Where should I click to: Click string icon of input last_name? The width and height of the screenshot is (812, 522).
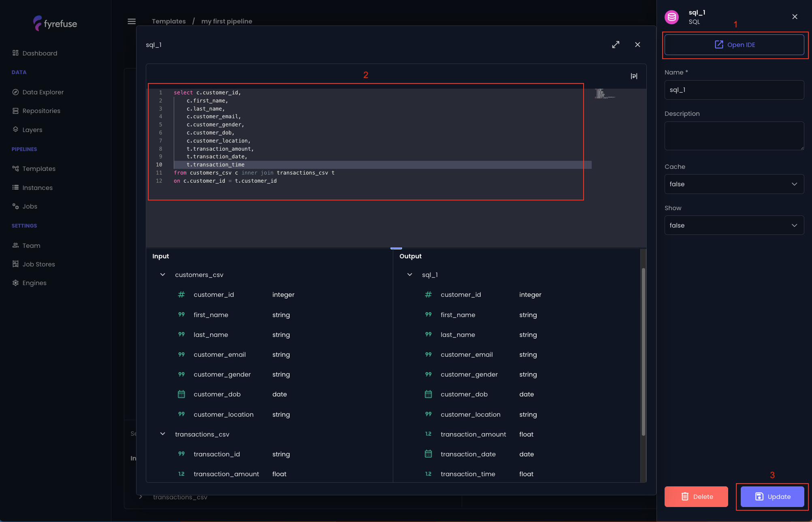181,334
